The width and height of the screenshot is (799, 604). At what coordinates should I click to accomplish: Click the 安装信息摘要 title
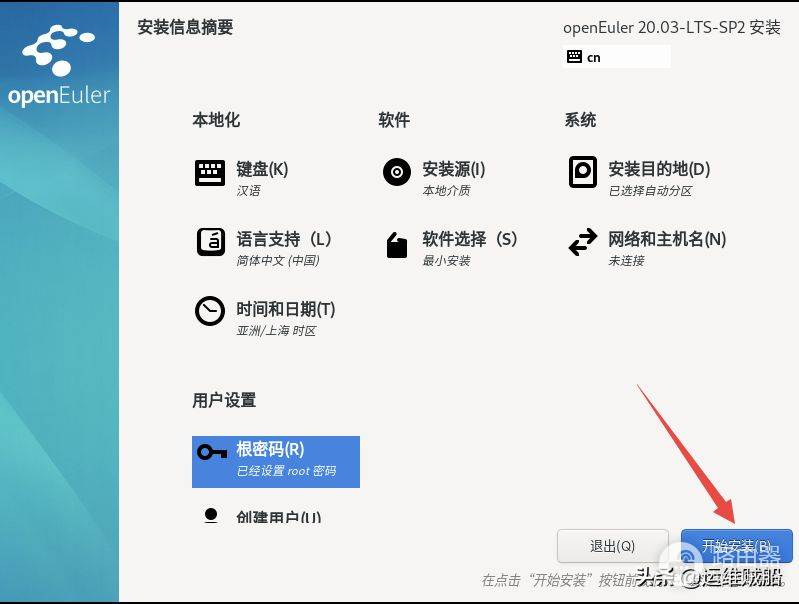(x=185, y=27)
